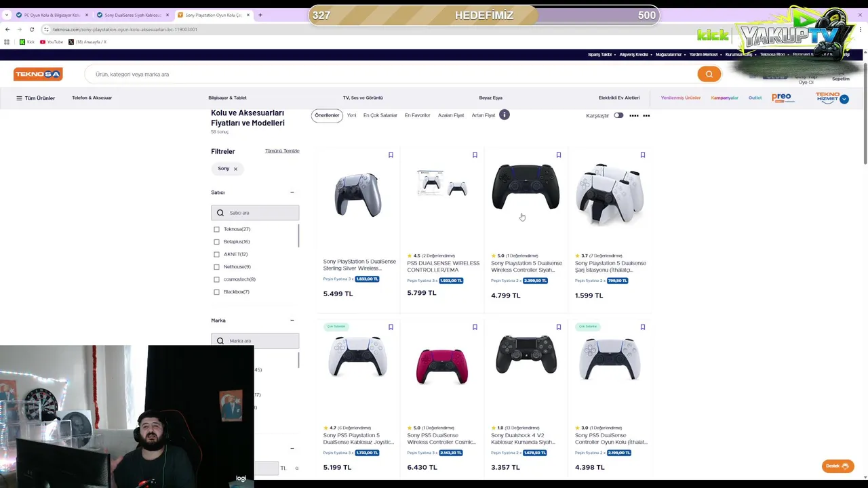Check the Nethouse(9) seller checkbox

pos(217,267)
